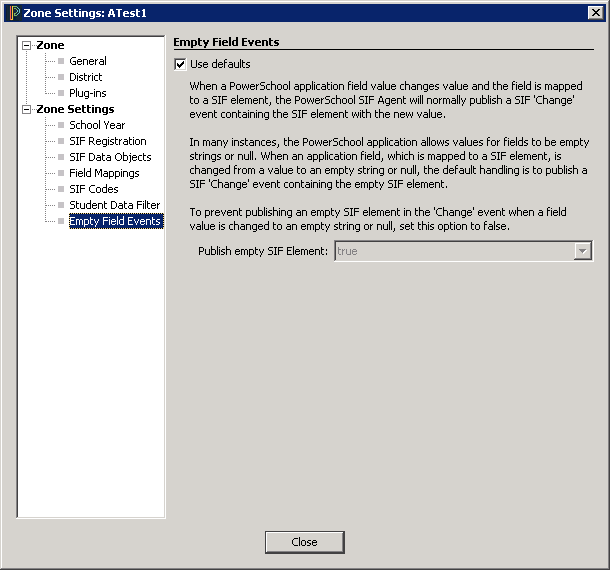Click the Zone Settings root node label
The image size is (610, 570).
(75, 109)
